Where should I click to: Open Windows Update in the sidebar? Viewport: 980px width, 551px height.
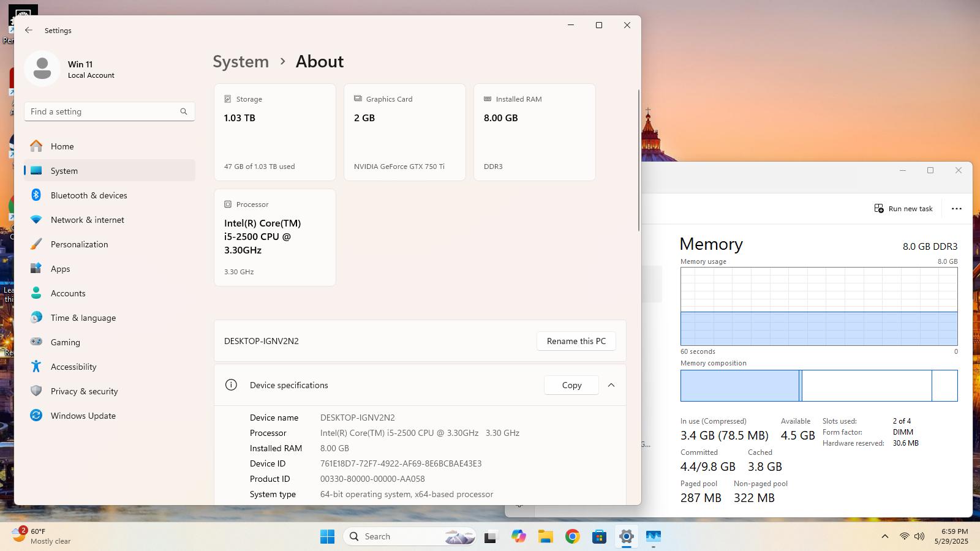pos(110,416)
